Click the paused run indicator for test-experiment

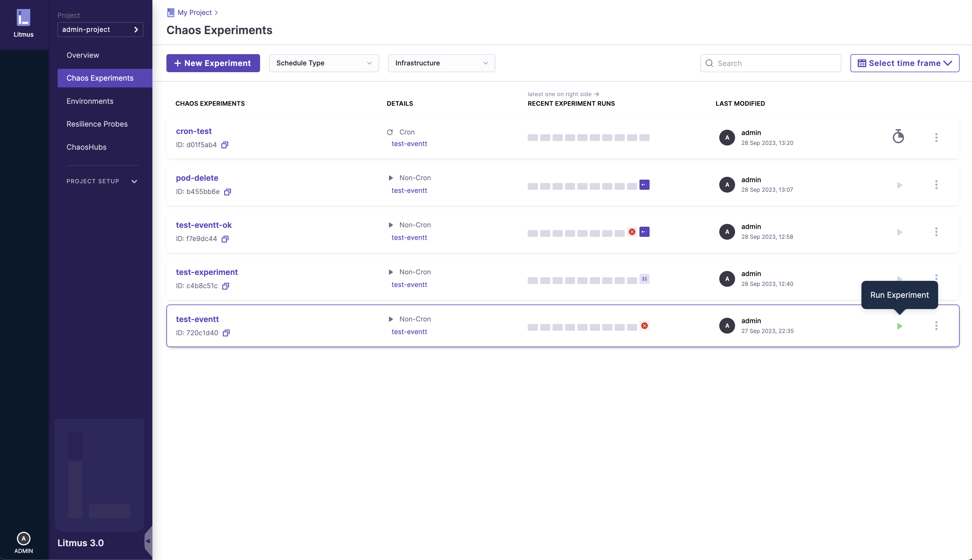tap(644, 279)
